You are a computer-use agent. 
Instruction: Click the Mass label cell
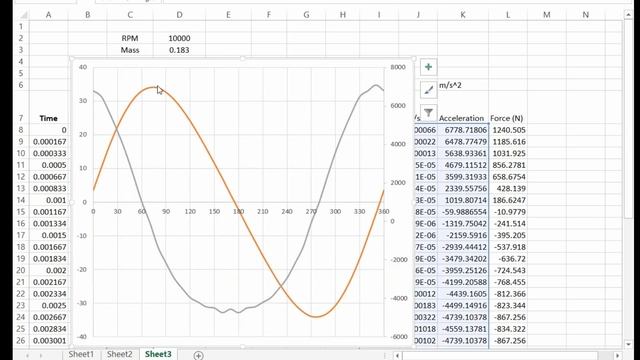point(130,50)
